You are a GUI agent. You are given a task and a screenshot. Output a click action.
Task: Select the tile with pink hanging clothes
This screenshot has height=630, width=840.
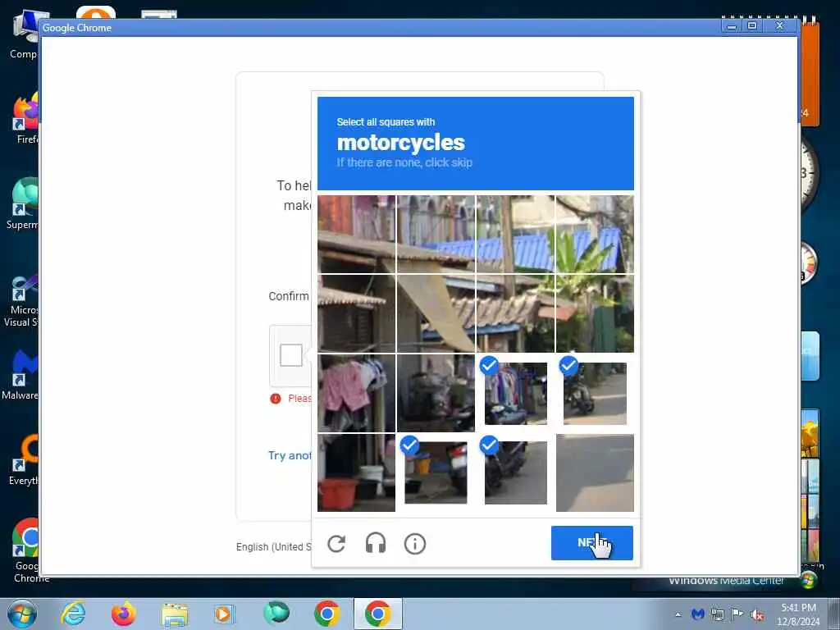pyautogui.click(x=356, y=393)
